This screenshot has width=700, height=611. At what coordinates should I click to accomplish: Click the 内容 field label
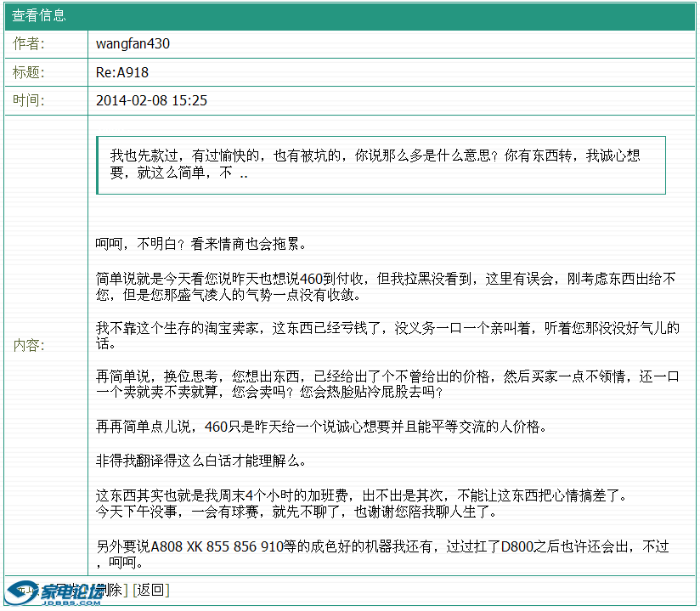click(x=28, y=345)
